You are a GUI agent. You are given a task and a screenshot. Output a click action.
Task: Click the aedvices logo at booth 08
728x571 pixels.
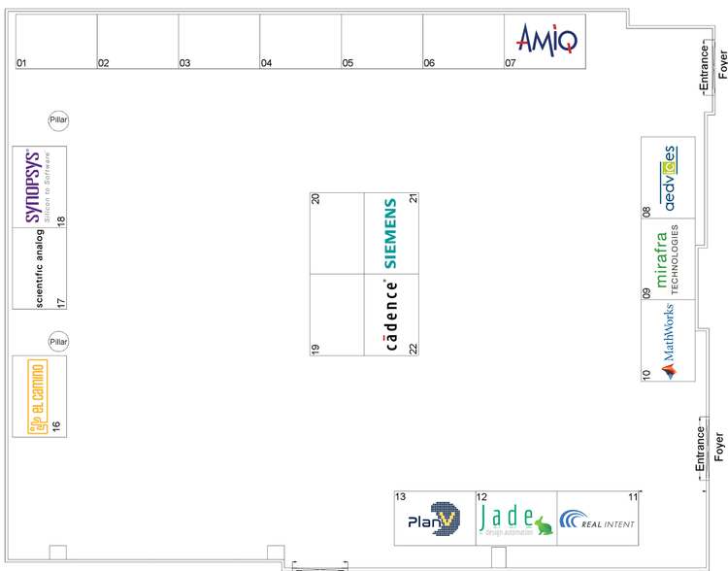click(669, 179)
